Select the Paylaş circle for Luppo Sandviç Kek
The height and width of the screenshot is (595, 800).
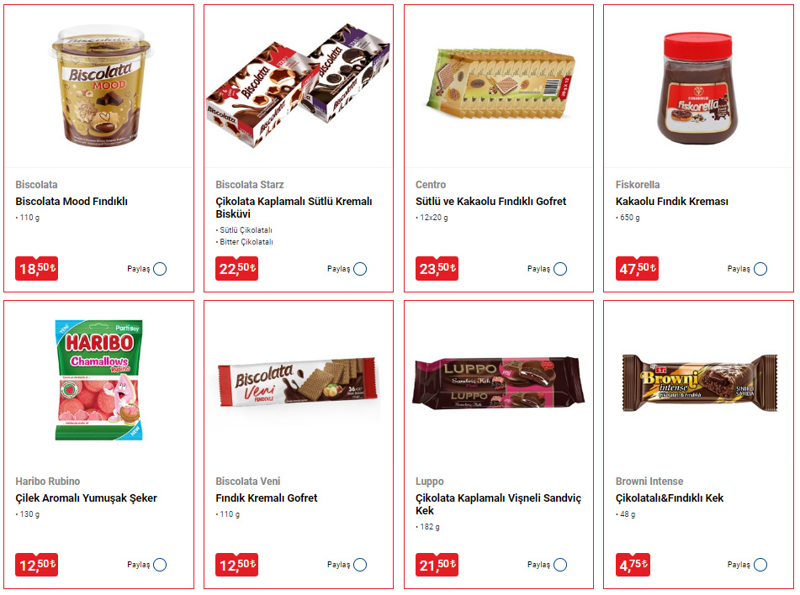[560, 565]
